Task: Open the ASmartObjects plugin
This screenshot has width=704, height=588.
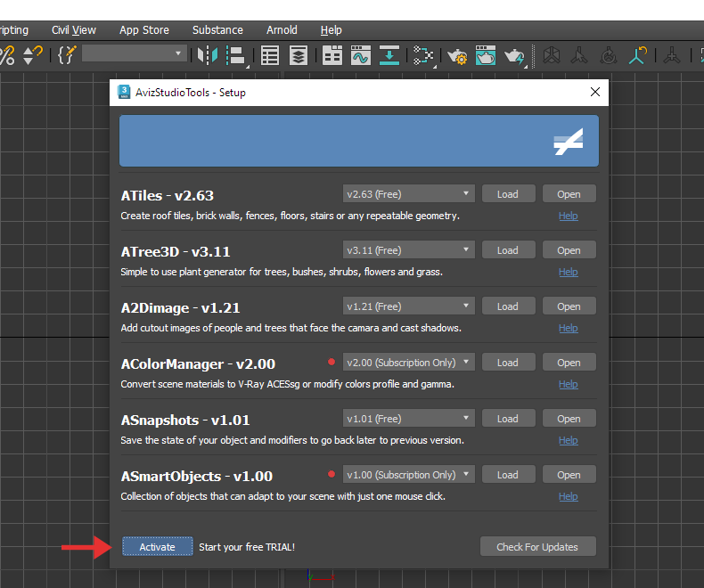Action: [x=569, y=475]
